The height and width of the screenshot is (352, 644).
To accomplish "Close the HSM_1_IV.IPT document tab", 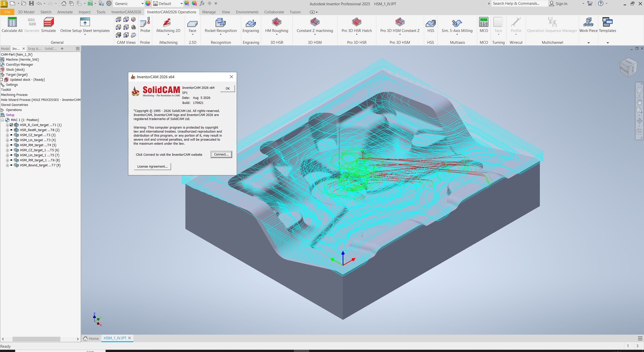I will point(130,338).
